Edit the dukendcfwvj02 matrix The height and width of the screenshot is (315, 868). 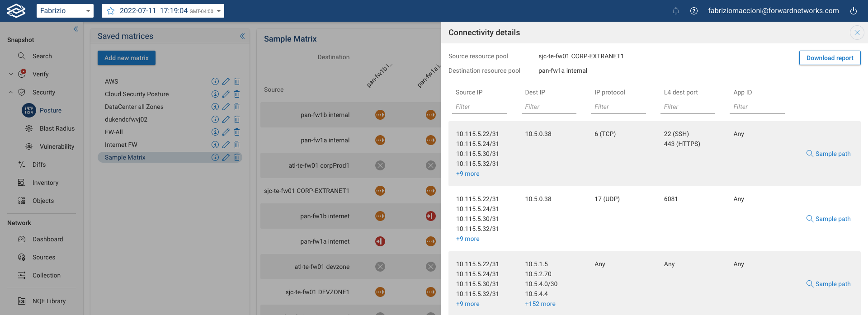[226, 119]
